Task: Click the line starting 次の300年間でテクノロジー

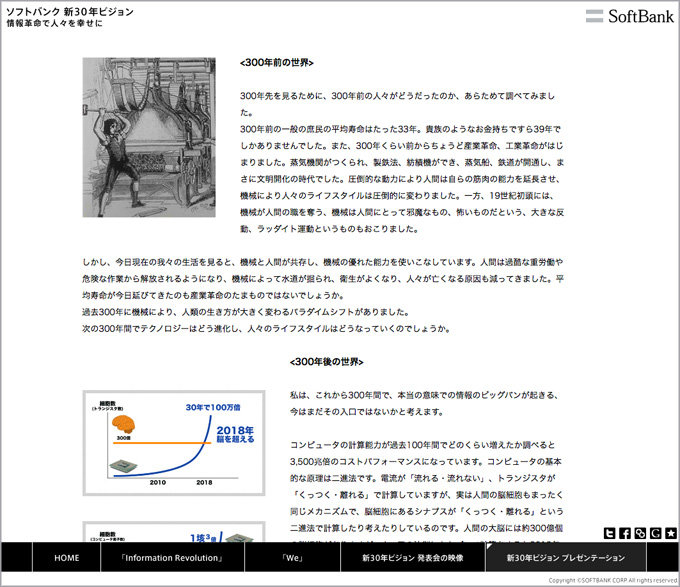Action: click(266, 329)
